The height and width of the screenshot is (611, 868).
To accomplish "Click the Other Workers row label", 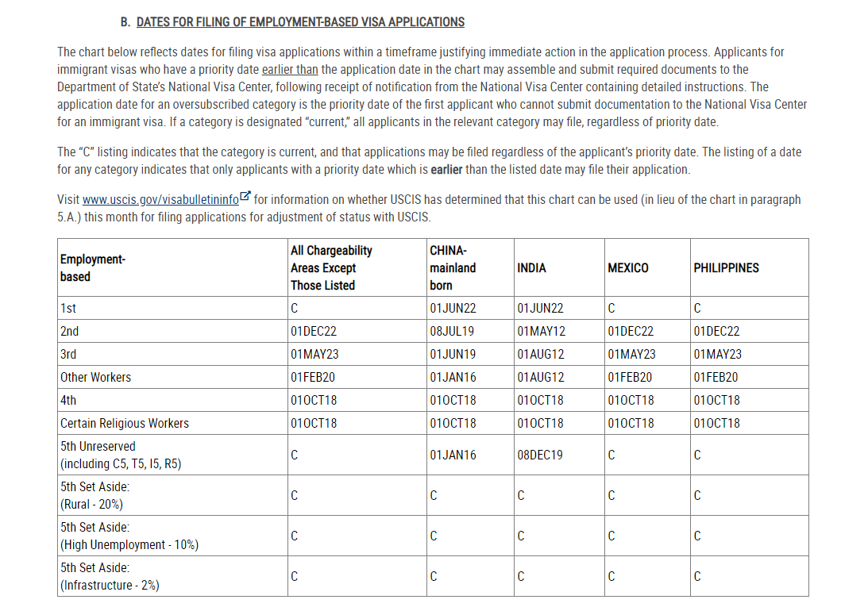I will pyautogui.click(x=96, y=377).
